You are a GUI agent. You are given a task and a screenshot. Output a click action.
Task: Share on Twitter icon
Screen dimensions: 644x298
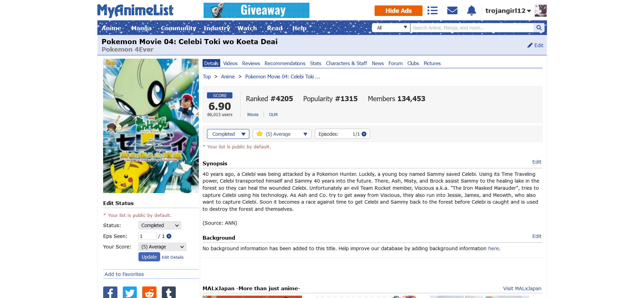pos(130,292)
